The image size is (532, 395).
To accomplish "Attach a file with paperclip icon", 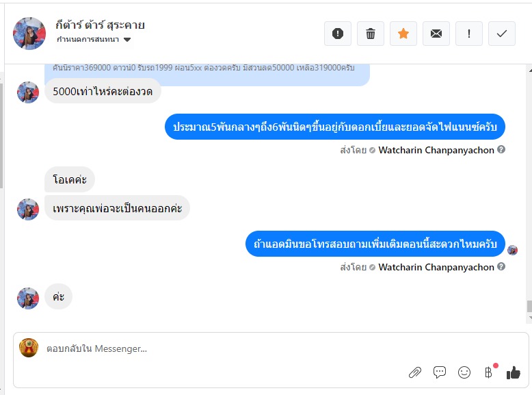I will [x=415, y=372].
